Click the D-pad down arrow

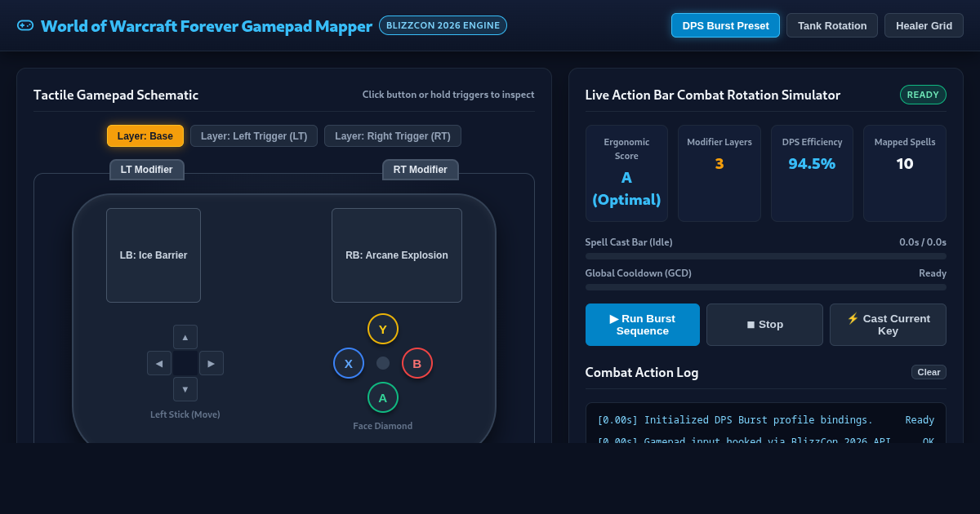[185, 389]
